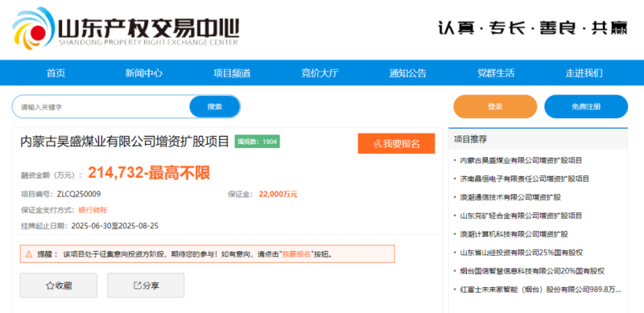Open 浪潮通信技术有限公司增资扩股 link

pos(510,197)
